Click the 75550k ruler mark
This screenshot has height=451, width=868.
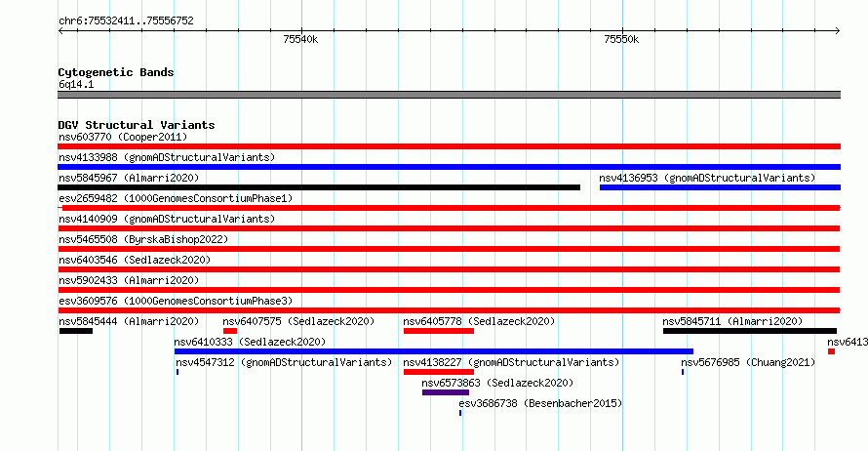[x=621, y=39]
